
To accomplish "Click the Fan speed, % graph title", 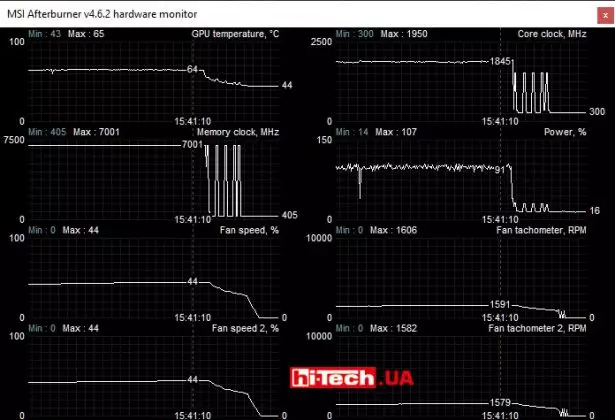I will point(249,230).
